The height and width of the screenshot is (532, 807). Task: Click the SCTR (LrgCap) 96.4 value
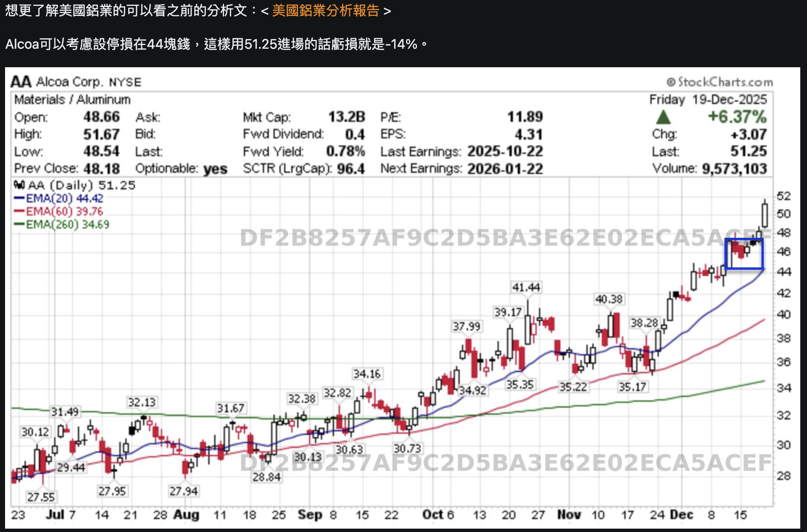(351, 169)
